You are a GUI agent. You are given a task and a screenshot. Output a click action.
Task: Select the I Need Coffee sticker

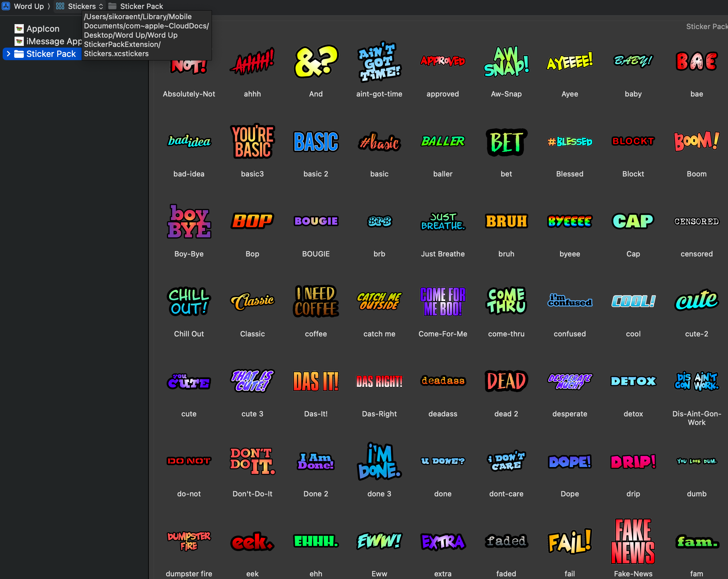(x=315, y=301)
